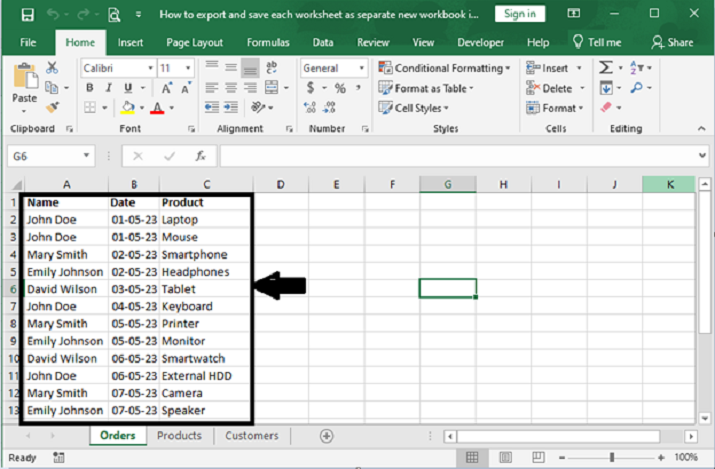Open the File tab
Screen dimensions: 715x469
tap(28, 42)
